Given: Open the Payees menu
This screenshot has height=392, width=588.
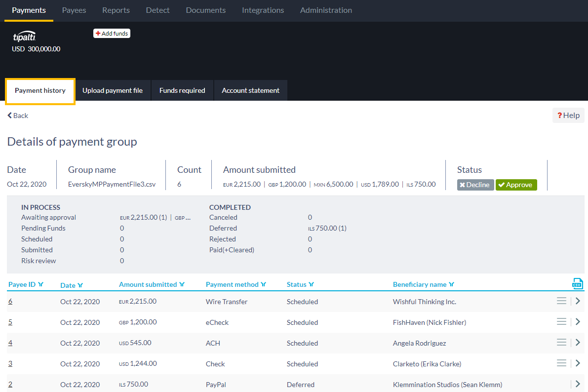Looking at the screenshot, I should [x=74, y=10].
